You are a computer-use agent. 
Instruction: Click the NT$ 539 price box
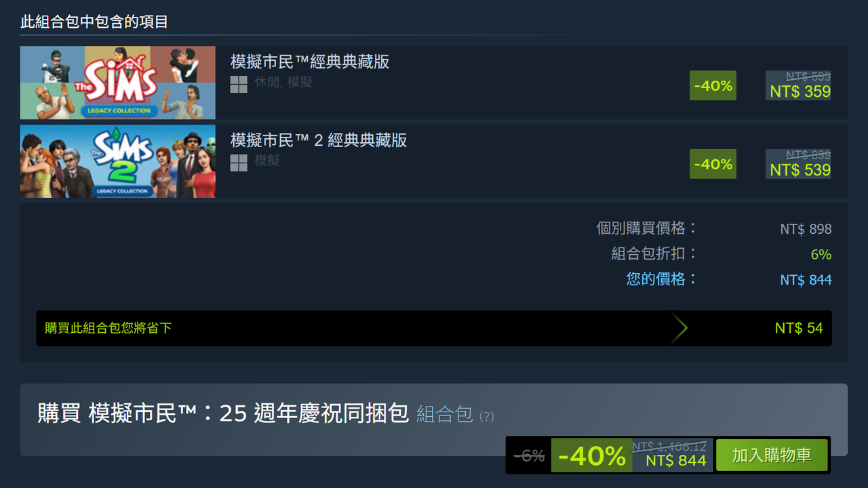pyautogui.click(x=798, y=164)
